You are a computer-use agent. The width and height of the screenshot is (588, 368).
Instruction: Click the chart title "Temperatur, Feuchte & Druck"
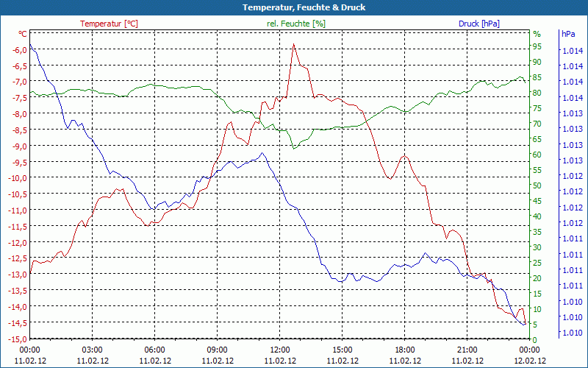pyautogui.click(x=304, y=7)
